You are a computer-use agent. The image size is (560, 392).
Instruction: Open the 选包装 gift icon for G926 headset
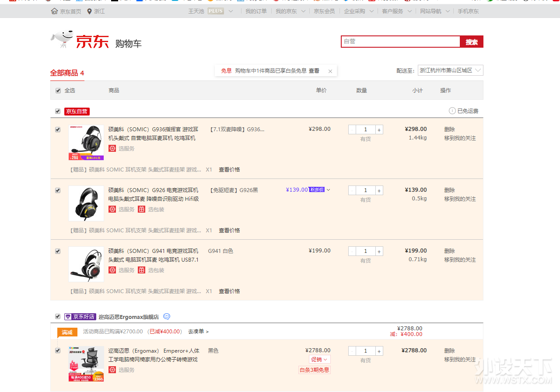click(141, 209)
